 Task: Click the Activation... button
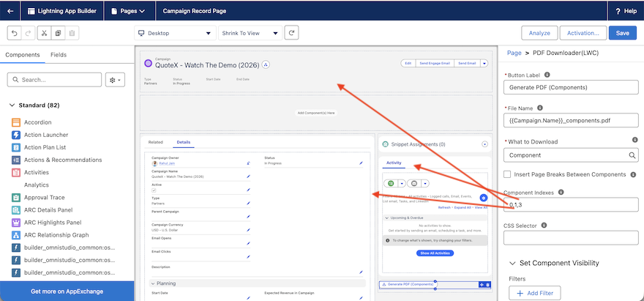[583, 33]
